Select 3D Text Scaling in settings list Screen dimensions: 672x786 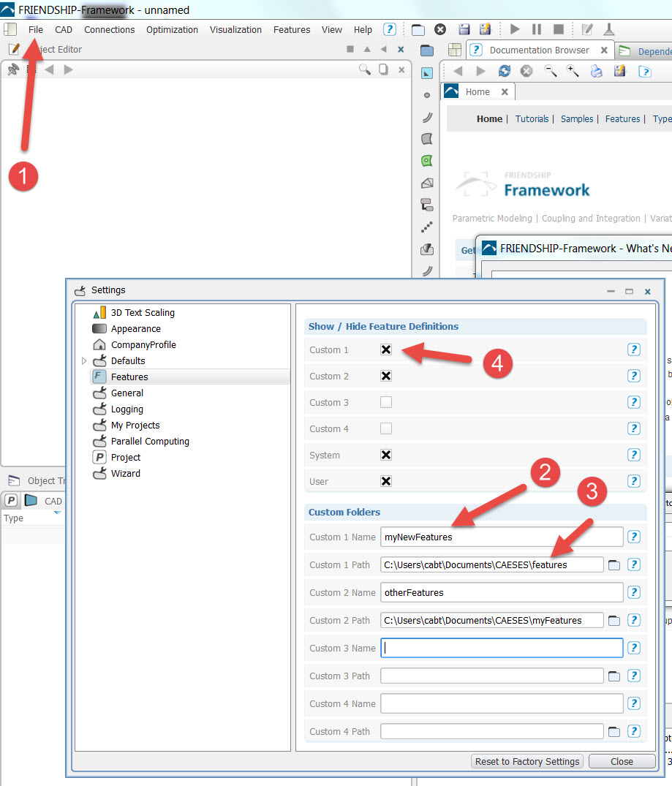143,312
